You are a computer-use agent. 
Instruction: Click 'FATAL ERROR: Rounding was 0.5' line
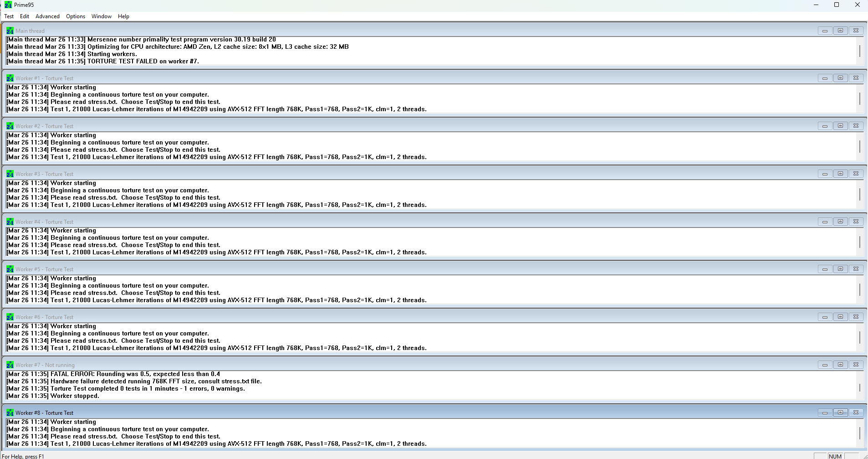click(x=113, y=374)
